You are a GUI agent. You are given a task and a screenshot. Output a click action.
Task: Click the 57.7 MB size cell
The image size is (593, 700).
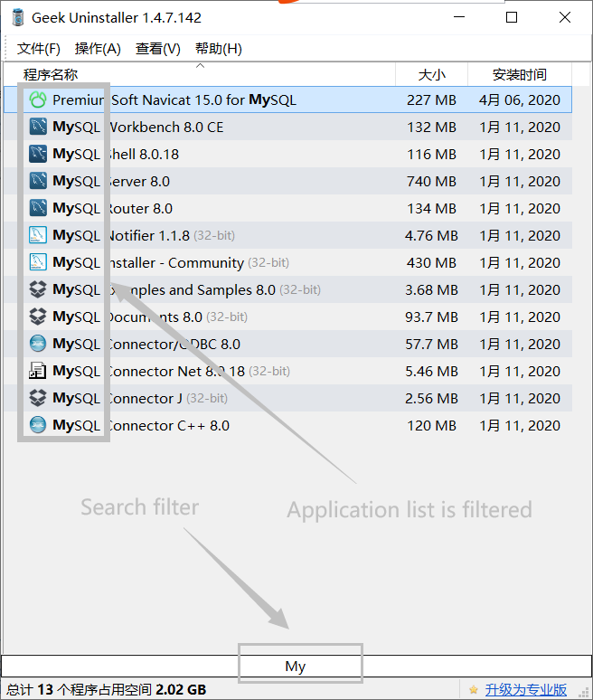[x=431, y=344]
